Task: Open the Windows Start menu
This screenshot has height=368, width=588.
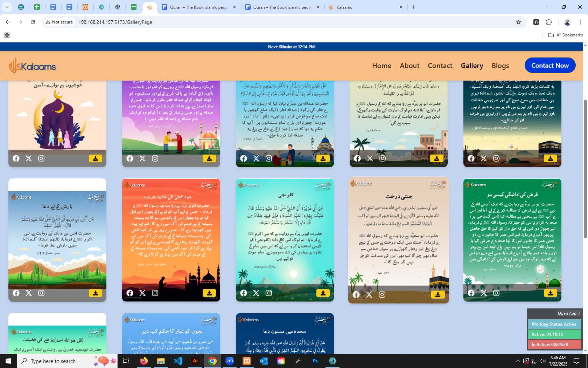Action: (x=8, y=361)
